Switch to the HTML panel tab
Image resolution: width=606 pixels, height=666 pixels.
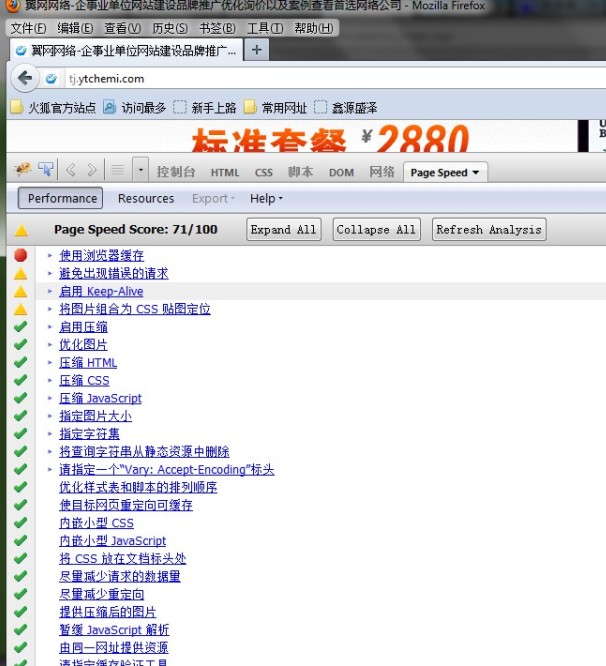tap(225, 172)
